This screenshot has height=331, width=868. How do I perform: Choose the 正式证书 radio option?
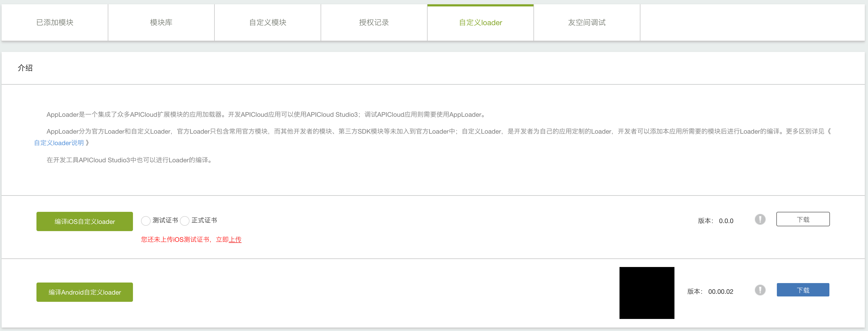pyautogui.click(x=185, y=221)
